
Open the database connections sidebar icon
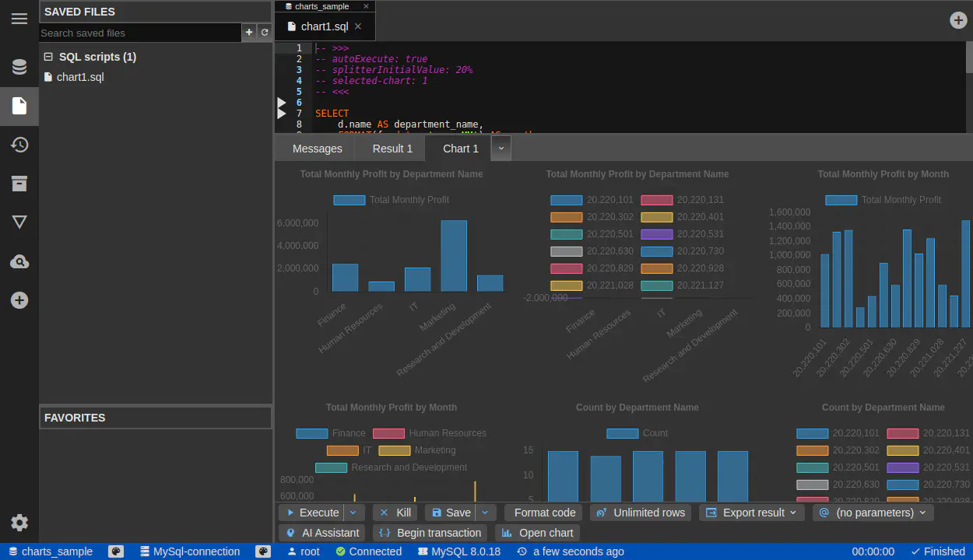pyautogui.click(x=19, y=67)
